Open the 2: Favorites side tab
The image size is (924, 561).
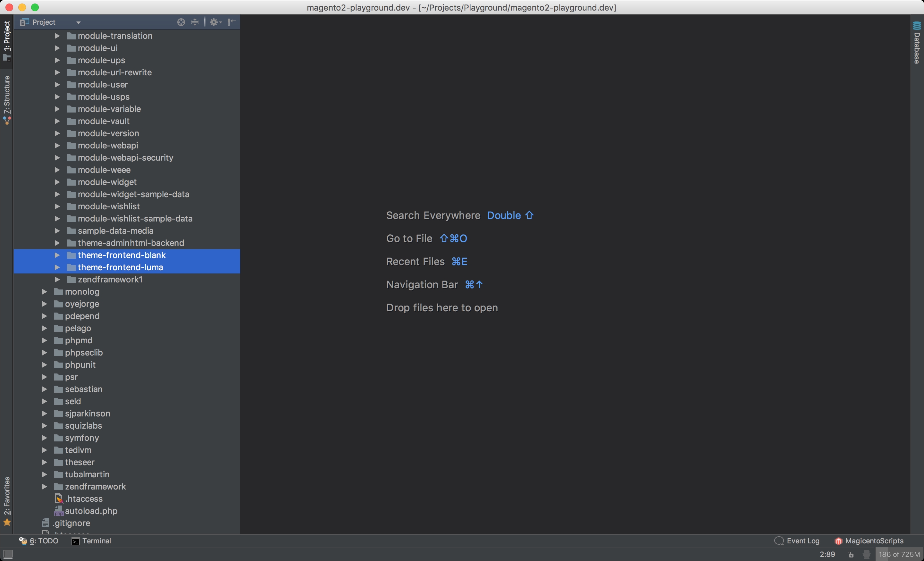pos(7,501)
